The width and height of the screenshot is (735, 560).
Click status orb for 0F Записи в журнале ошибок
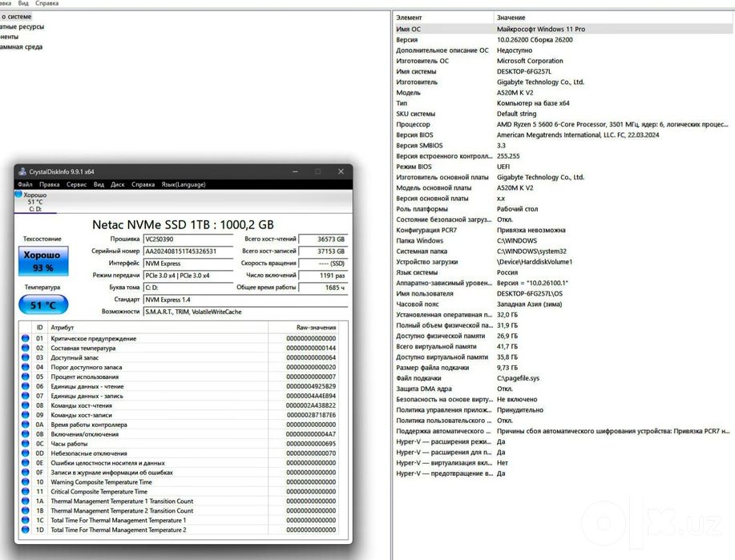(x=26, y=473)
